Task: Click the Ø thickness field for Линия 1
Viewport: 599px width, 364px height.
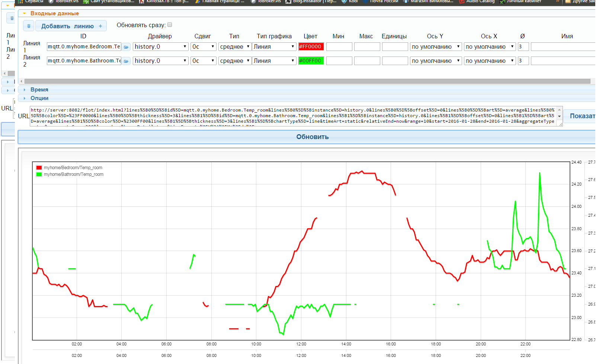Action: tap(523, 47)
